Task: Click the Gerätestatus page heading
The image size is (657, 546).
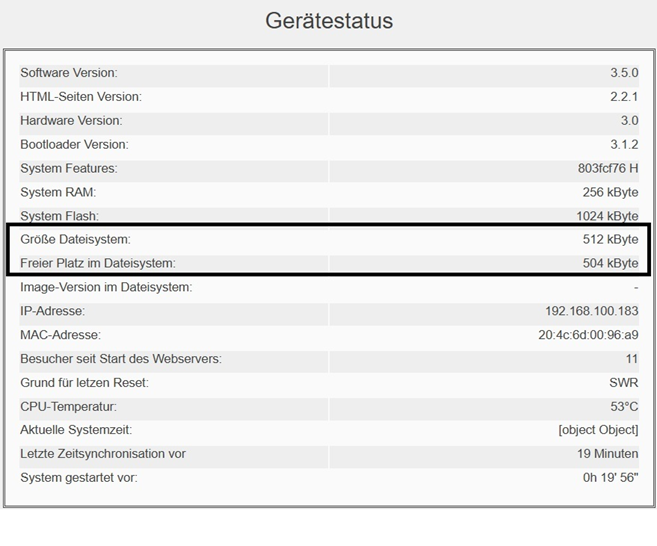Action: pyautogui.click(x=329, y=21)
